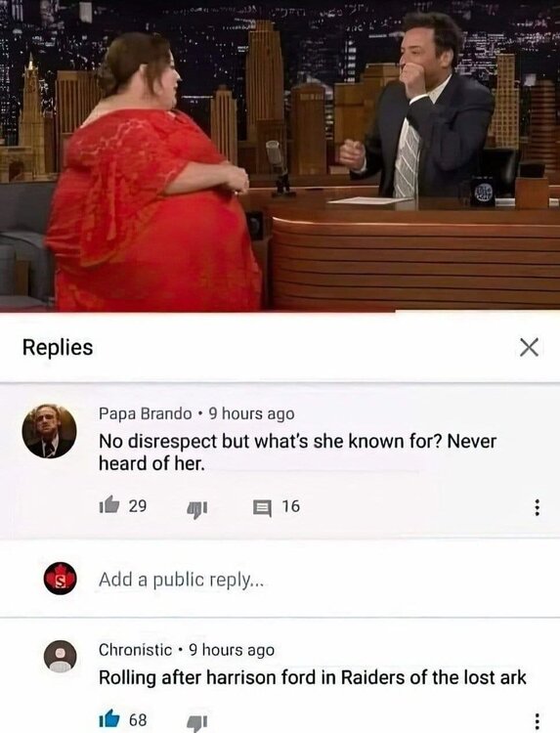Click the Raiders of the lost ark reply text

pos(313,677)
